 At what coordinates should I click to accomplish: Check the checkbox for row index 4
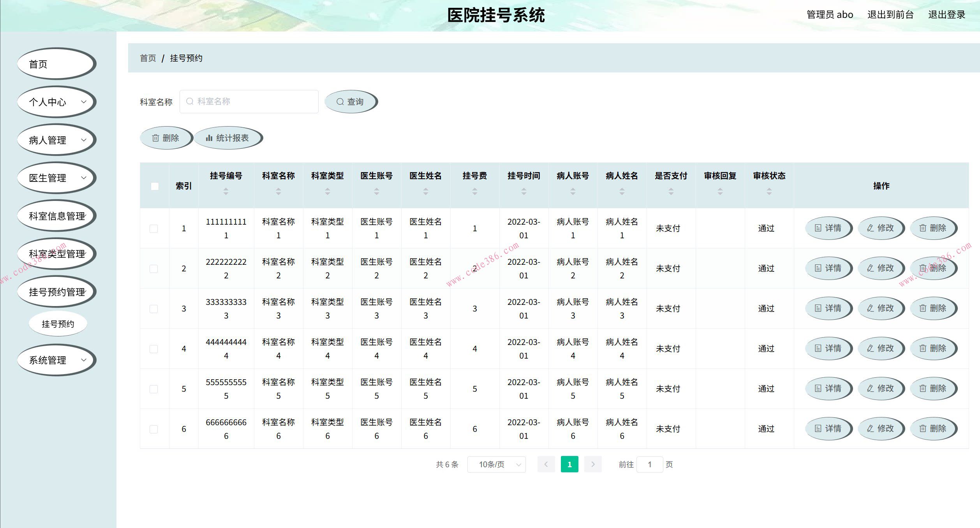pos(154,348)
